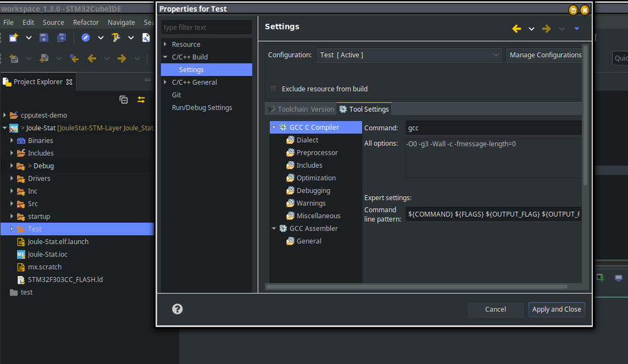Open the Configuration dropdown
This screenshot has width=628, height=364.
coord(409,55)
